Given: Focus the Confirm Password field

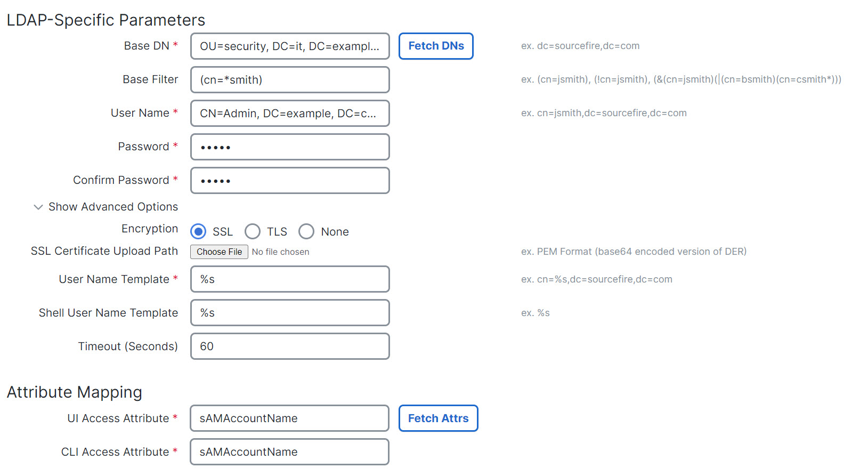Looking at the screenshot, I should pos(290,181).
